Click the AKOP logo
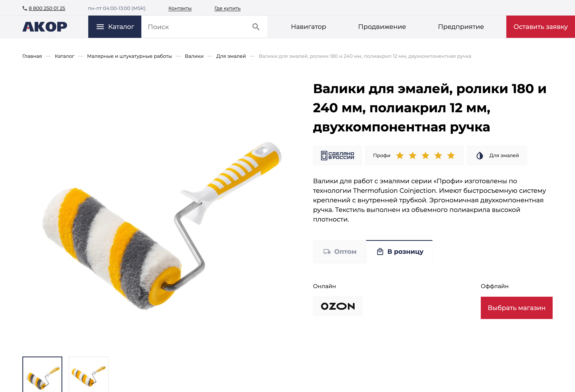 click(45, 27)
